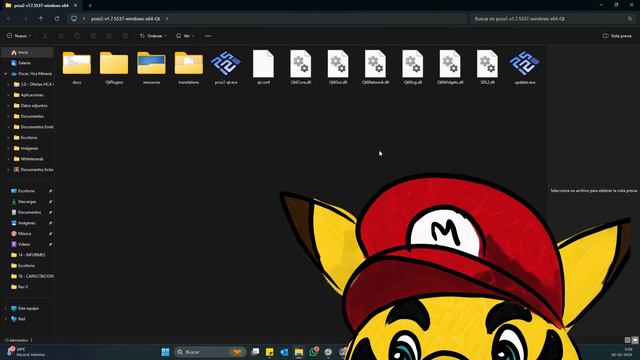Expand the Datos adjuntos folder node
This screenshot has width=640, height=360.
(x=8, y=106)
